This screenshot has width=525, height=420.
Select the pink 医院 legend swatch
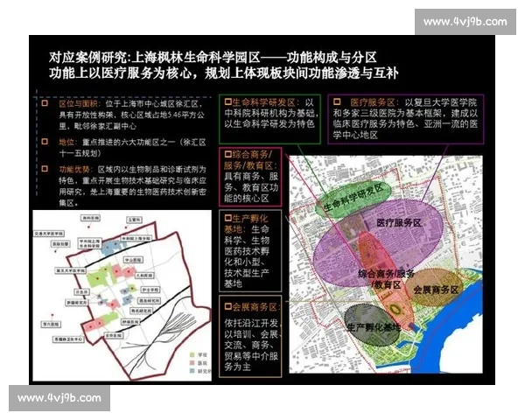tap(192, 363)
